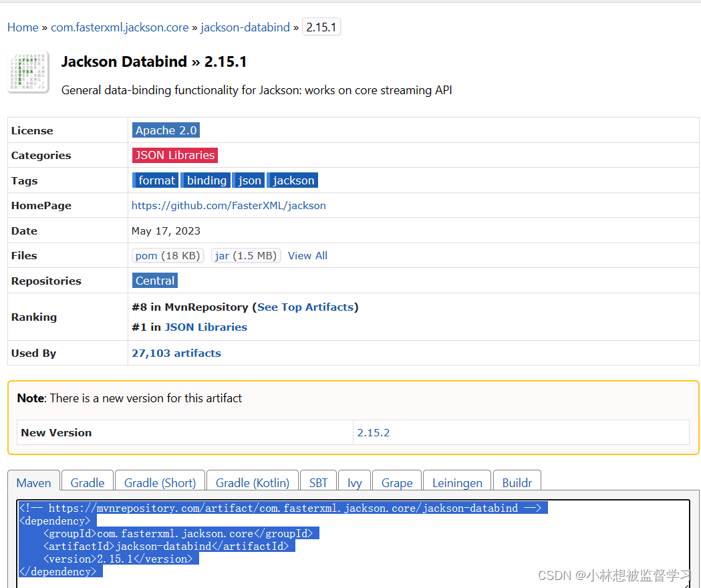Open new version 2.15.2

[374, 432]
